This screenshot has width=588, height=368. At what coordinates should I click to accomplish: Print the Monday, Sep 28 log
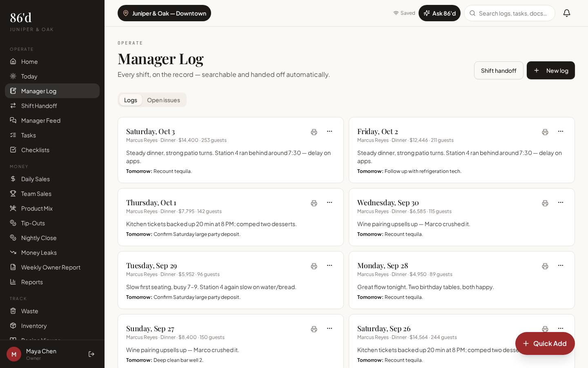(x=545, y=266)
